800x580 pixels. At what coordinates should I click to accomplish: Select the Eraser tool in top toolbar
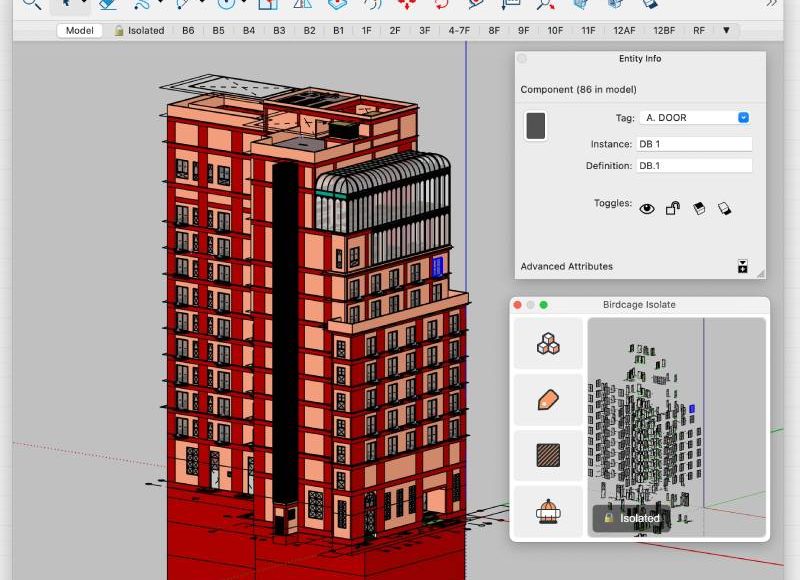tap(108, 4)
